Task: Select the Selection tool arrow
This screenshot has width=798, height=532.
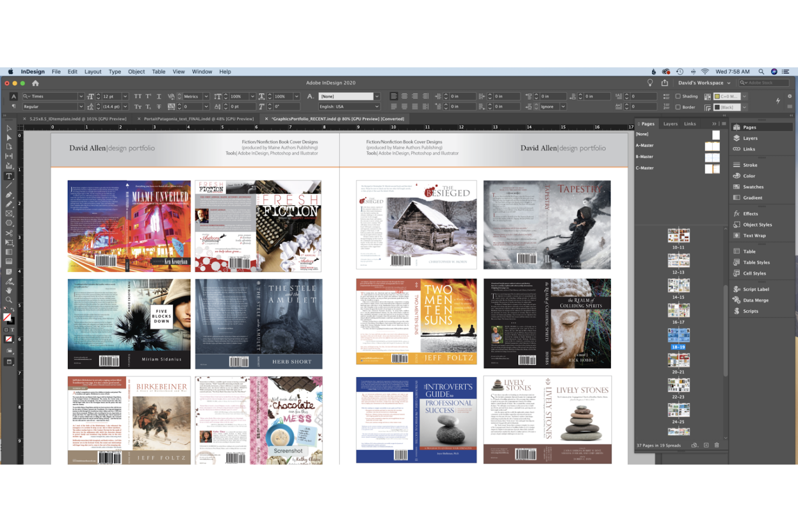Action: point(9,128)
